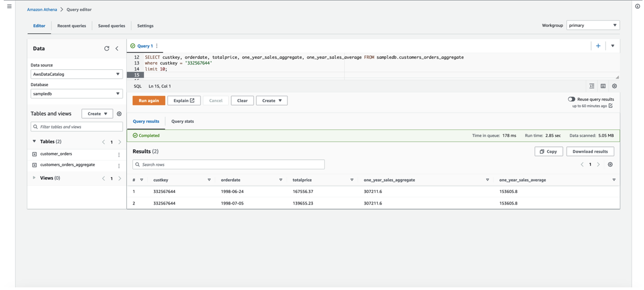Grab the editor resize handle corner
Image resolution: width=644 pixels, height=290 pixels.
[x=617, y=77]
